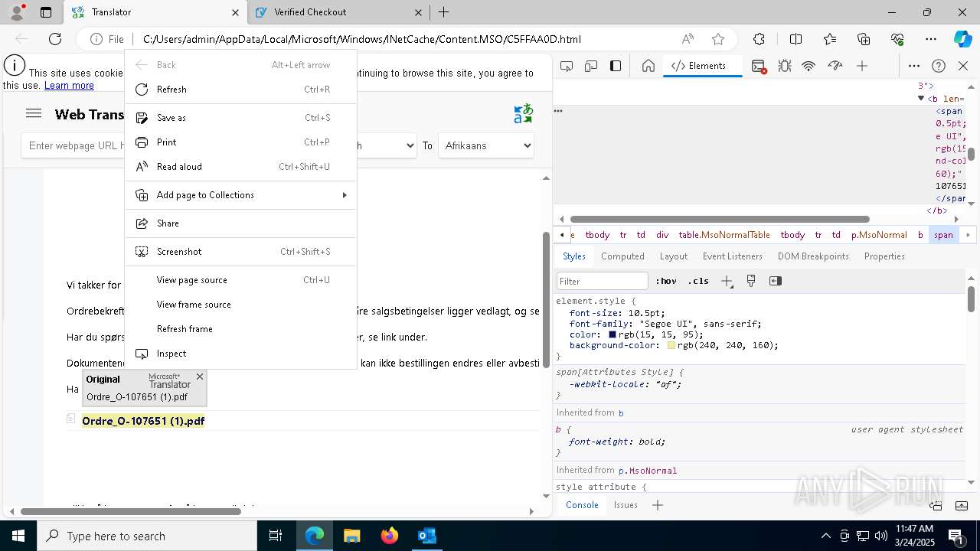This screenshot has width=980, height=551.
Task: Choose Inspect from the context menu
Action: pyautogui.click(x=240, y=354)
